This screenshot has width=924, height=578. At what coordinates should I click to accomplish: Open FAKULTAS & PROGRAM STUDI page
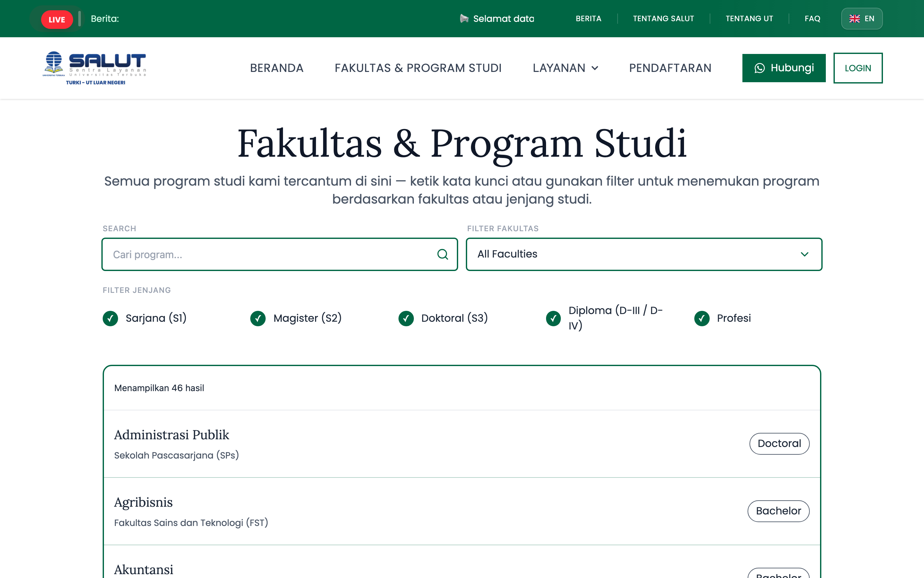pos(418,68)
